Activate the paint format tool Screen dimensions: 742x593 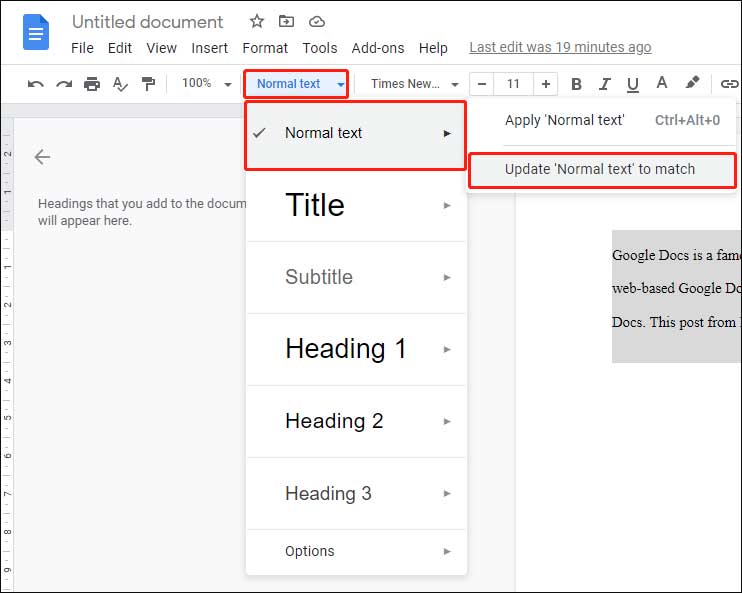(x=149, y=84)
